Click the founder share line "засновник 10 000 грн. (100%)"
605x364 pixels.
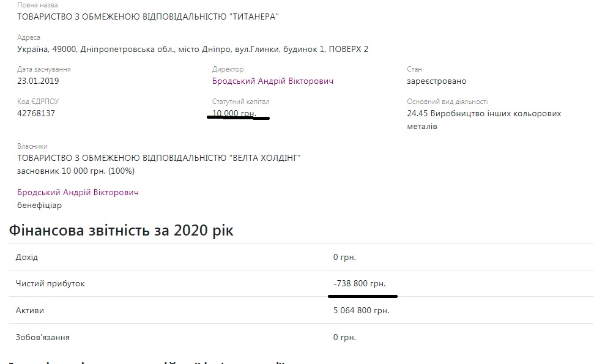pyautogui.click(x=76, y=171)
